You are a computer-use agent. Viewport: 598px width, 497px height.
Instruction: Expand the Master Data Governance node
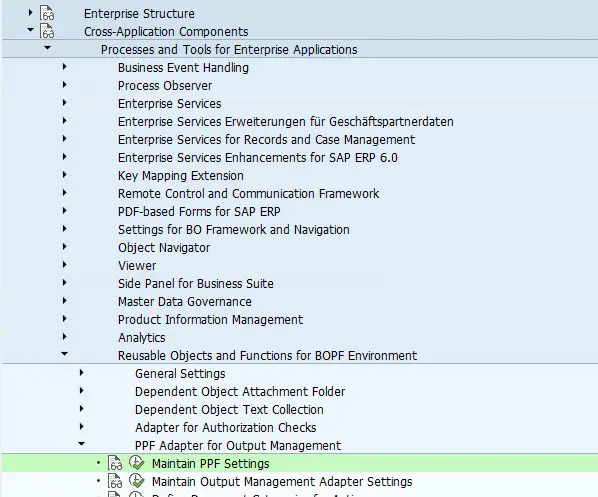[64, 301]
